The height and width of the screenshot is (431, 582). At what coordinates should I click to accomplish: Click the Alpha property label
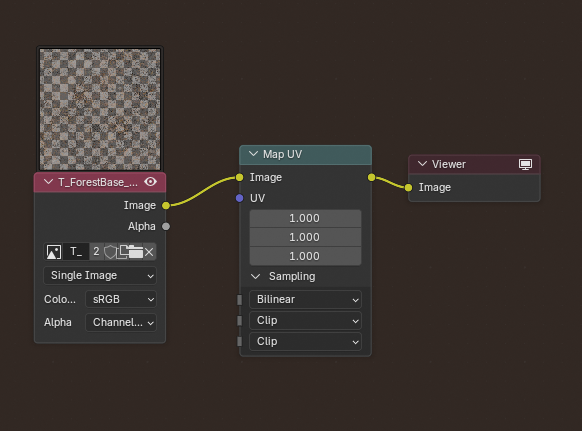click(x=58, y=322)
